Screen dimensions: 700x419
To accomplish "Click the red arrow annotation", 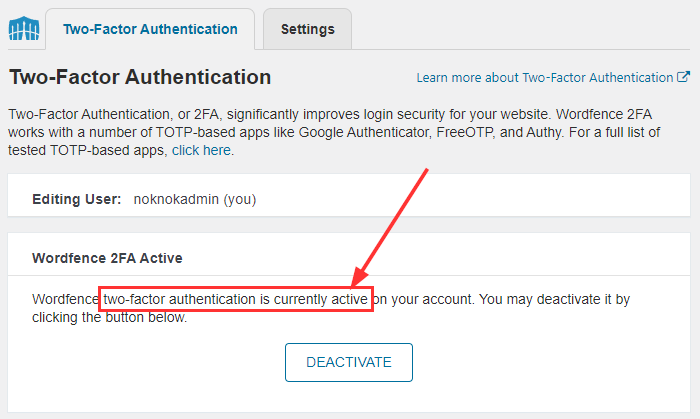I will point(389,228).
